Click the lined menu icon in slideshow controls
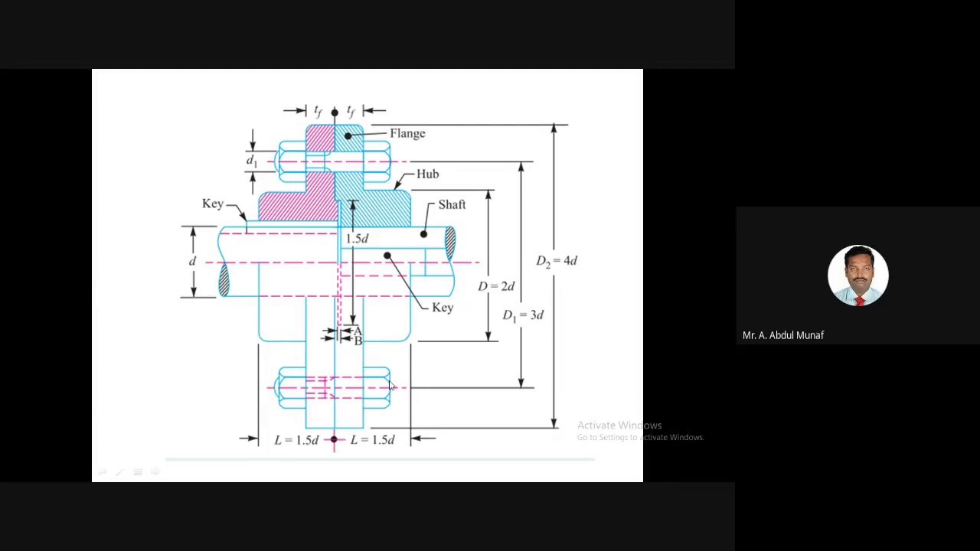 (x=138, y=472)
